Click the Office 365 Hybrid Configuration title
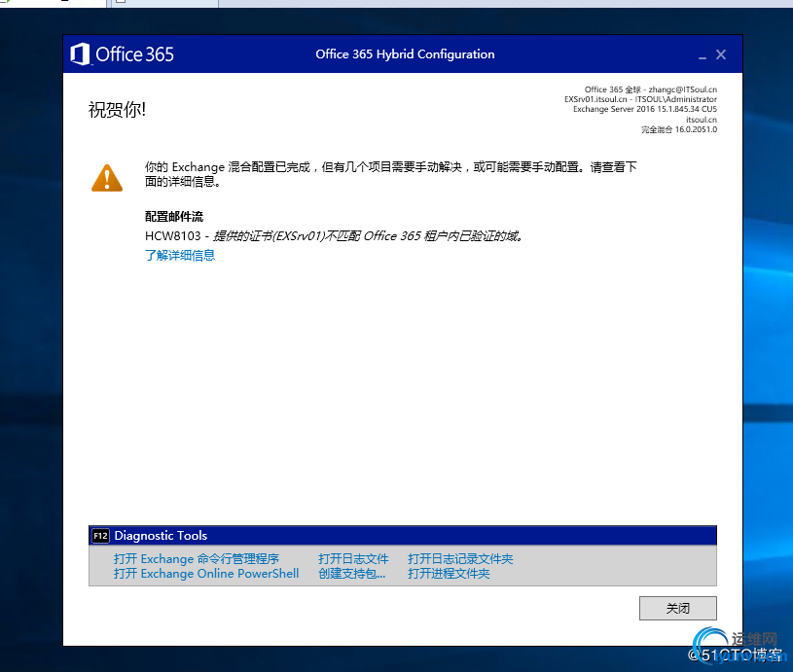Screen dimensions: 793x672 click(405, 54)
